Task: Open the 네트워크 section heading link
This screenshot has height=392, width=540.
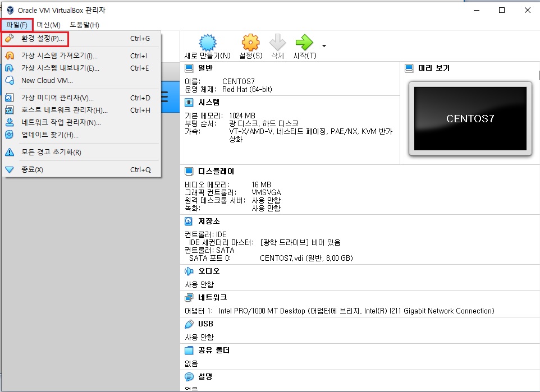Action: pyautogui.click(x=213, y=297)
